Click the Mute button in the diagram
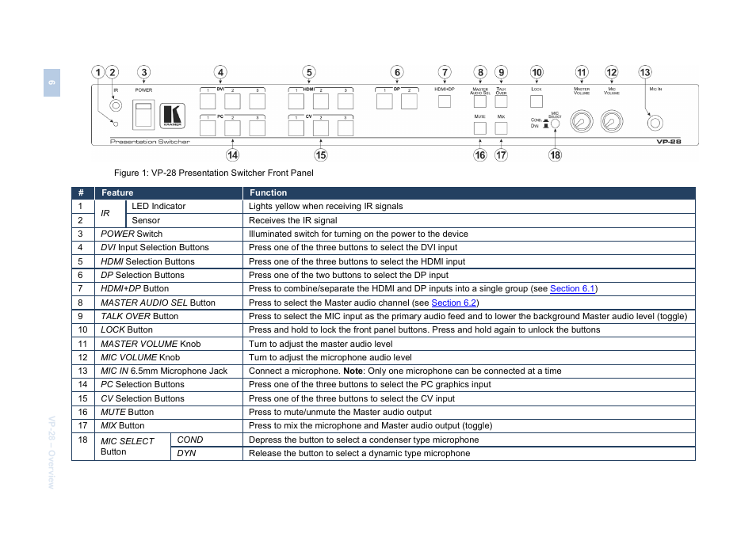Viewport: 756px width, 533px height. click(x=479, y=128)
